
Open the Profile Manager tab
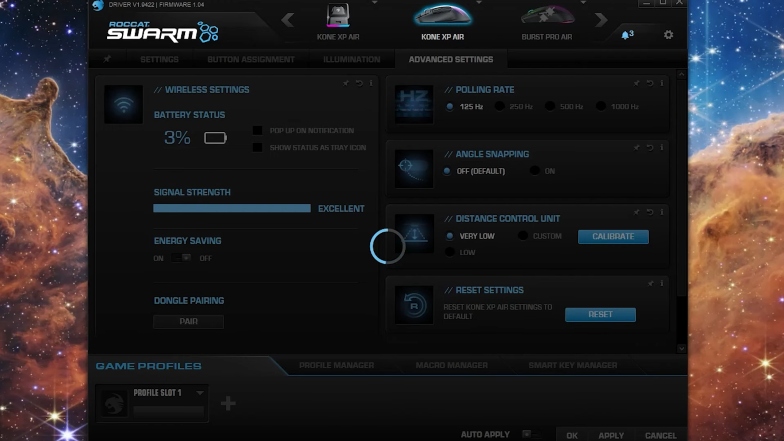336,365
